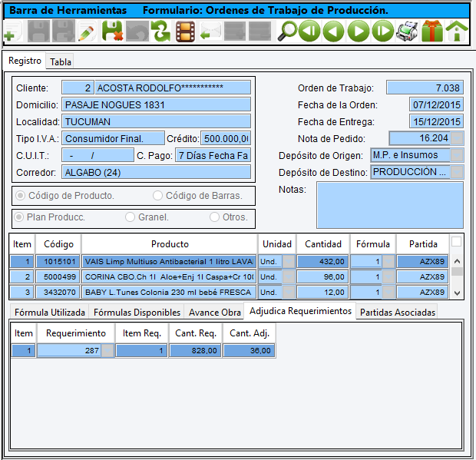This screenshot has height=460, width=476.
Task: Click the Orden de Trabajo field 7.038
Action: click(425, 88)
